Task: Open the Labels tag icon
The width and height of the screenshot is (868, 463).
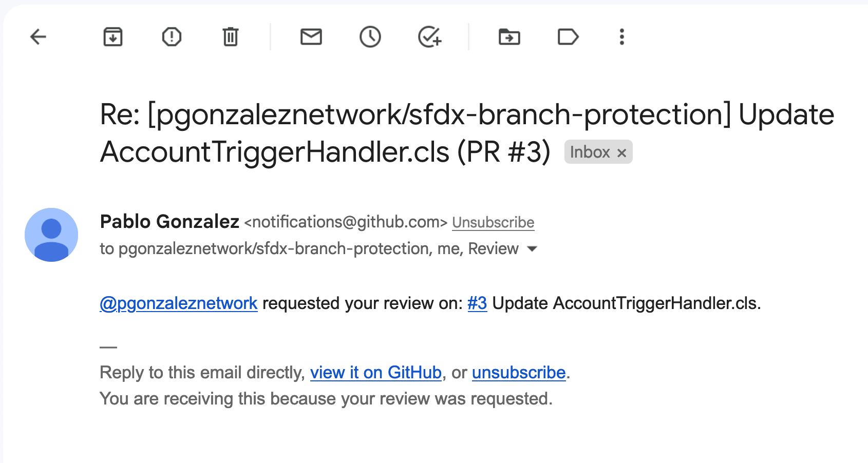Action: point(568,37)
